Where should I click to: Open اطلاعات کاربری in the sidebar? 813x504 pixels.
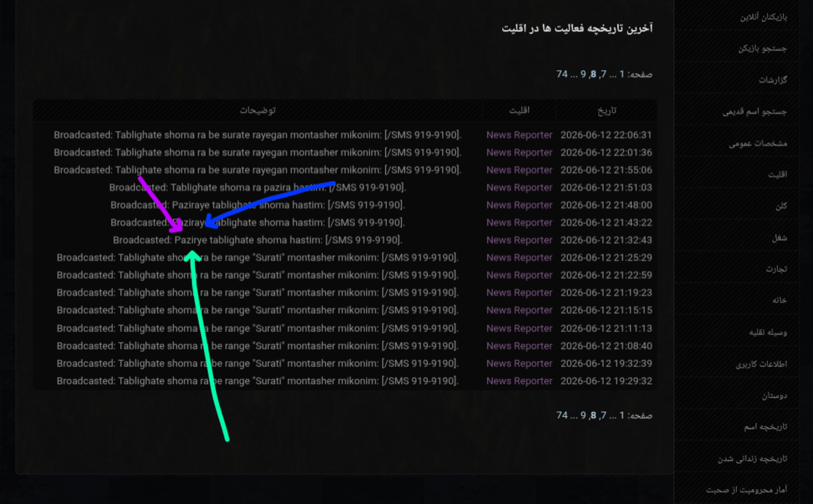pos(761,364)
